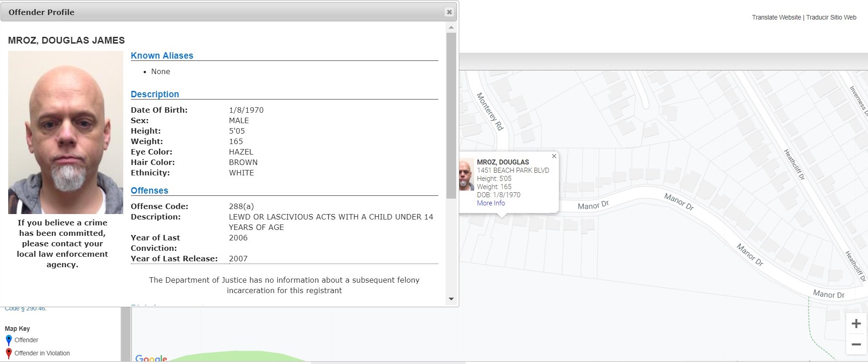
Task: Click Year of Last Conviction value 2006
Action: [238, 238]
